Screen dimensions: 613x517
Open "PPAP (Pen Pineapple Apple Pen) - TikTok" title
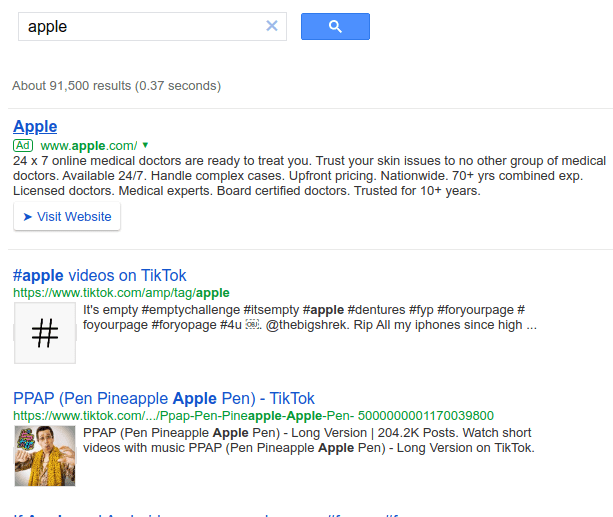164,398
